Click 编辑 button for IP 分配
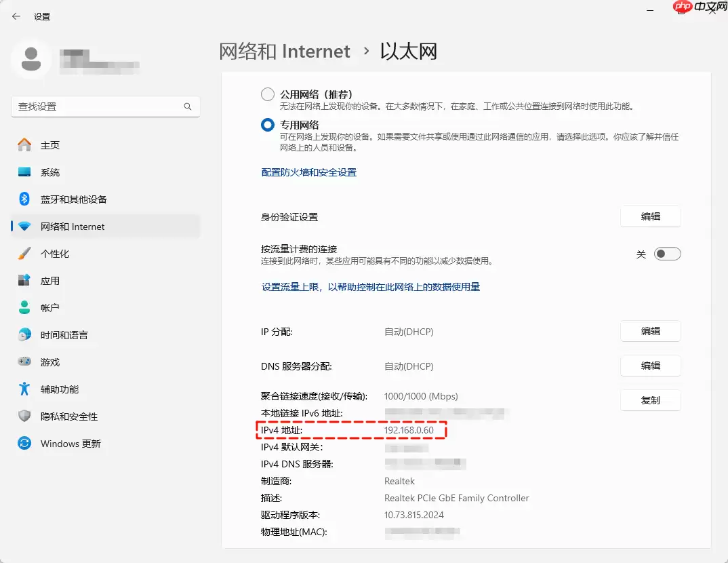Screen dimensions: 728x563 click(651, 331)
